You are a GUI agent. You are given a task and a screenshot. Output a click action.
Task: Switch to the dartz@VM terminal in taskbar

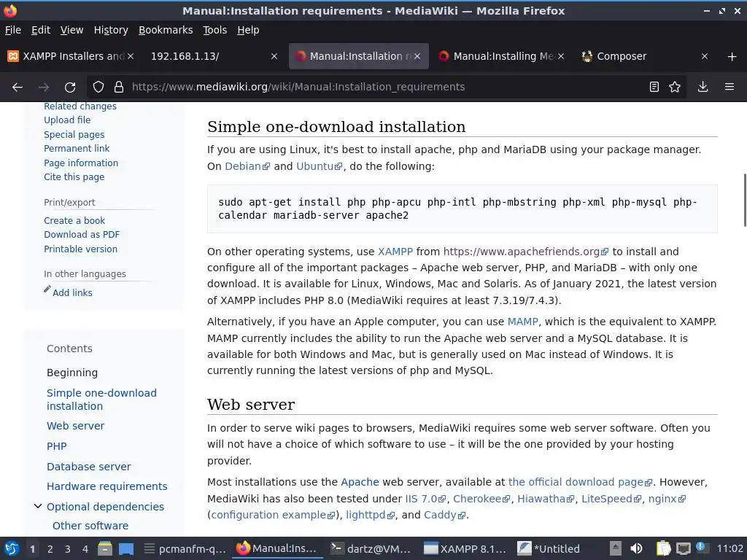pos(371,549)
